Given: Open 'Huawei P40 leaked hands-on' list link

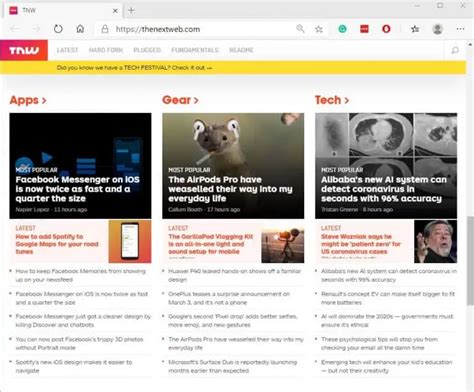Looking at the screenshot, I should (235, 275).
